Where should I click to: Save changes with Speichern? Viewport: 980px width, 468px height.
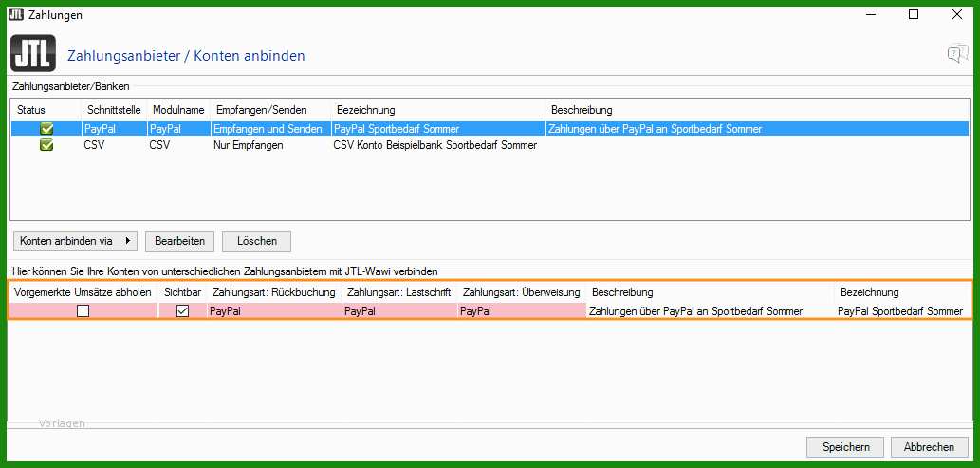(845, 447)
